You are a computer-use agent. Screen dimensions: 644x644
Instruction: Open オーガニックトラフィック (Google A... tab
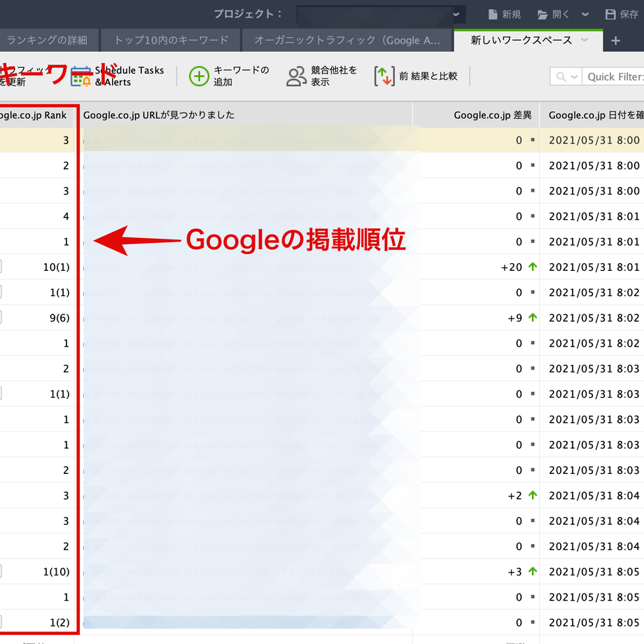[347, 41]
